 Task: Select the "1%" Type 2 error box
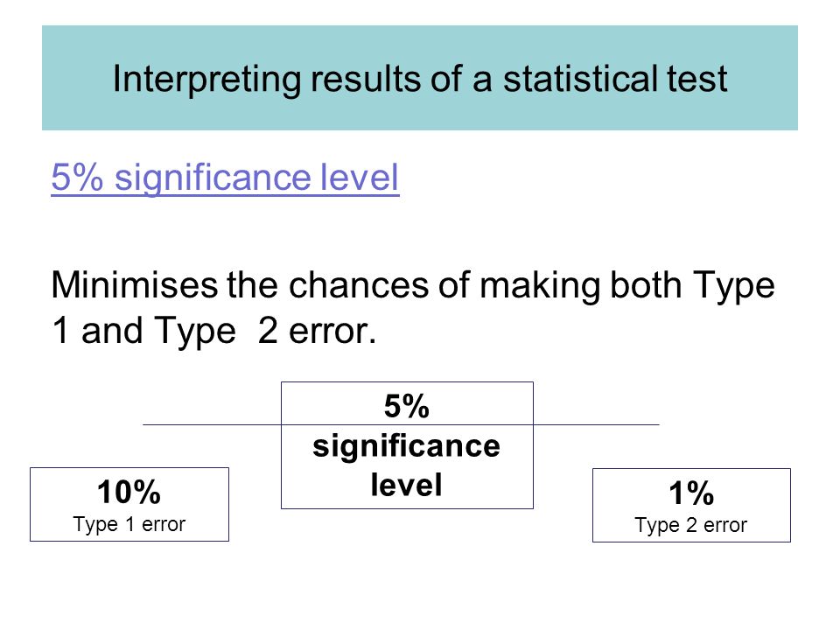point(691,505)
